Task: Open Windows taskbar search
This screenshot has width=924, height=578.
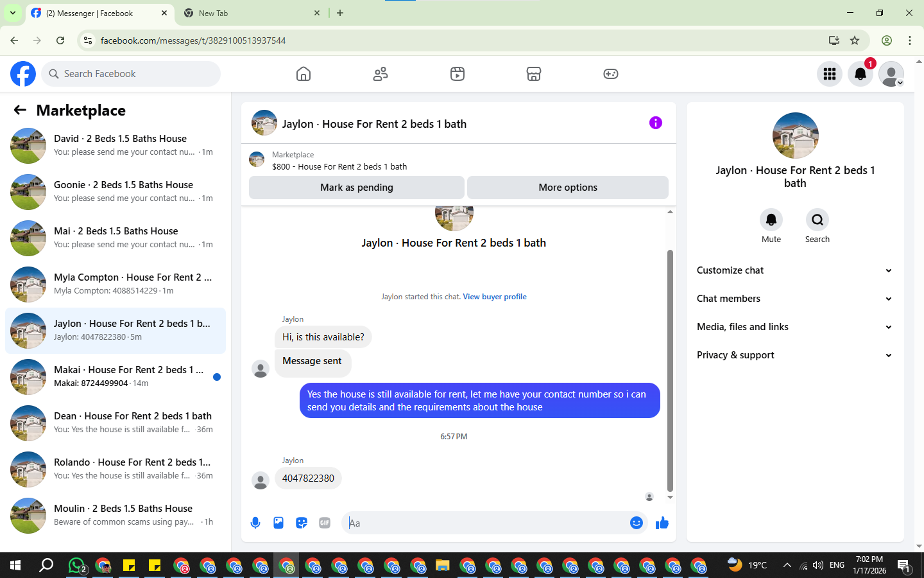Action: coord(46,565)
